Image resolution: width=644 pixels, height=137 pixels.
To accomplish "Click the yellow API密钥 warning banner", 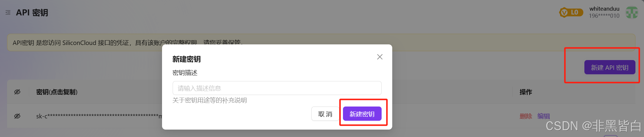I will pyautogui.click(x=321, y=43).
